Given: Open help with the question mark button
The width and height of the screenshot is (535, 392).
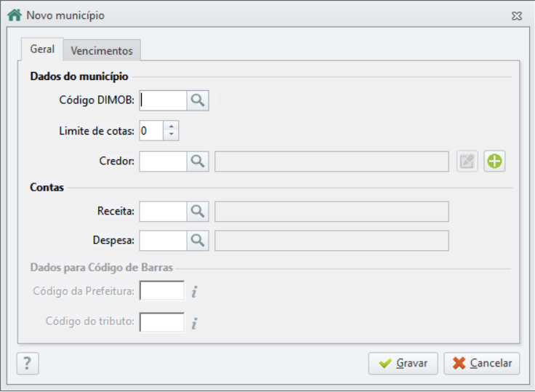Looking at the screenshot, I should pos(28,364).
